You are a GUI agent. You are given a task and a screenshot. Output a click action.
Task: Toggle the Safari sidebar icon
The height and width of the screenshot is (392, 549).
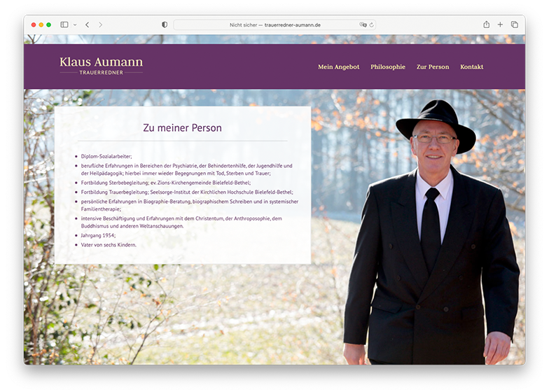tap(64, 25)
